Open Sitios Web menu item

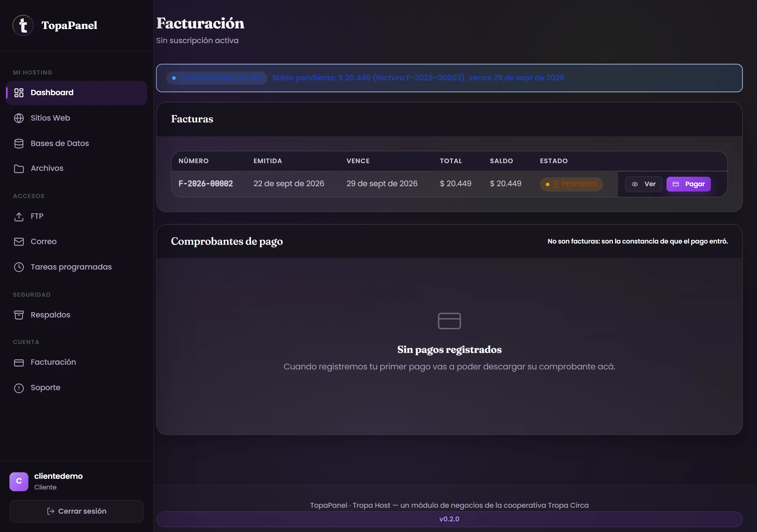[77, 118]
